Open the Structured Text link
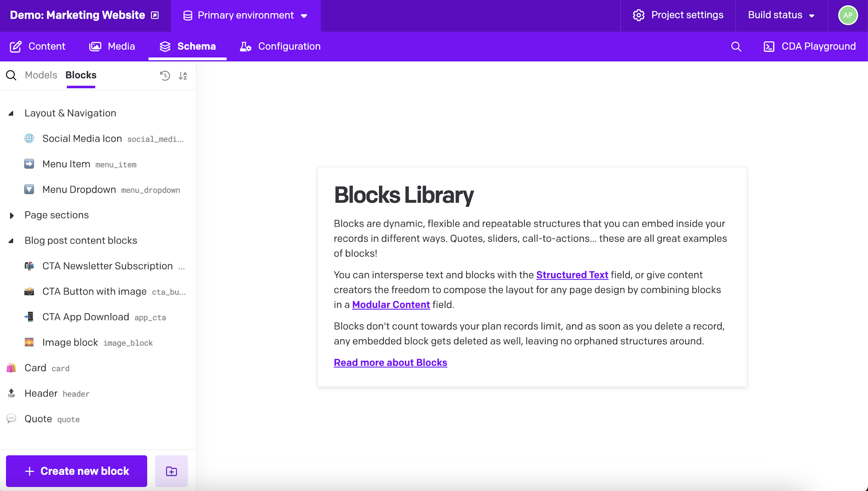This screenshot has height=491, width=868. point(572,275)
